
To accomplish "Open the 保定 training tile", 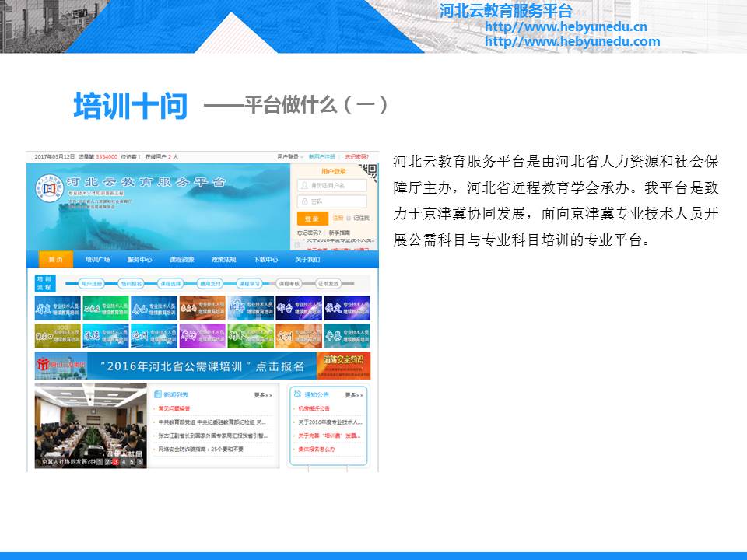I will [347, 308].
